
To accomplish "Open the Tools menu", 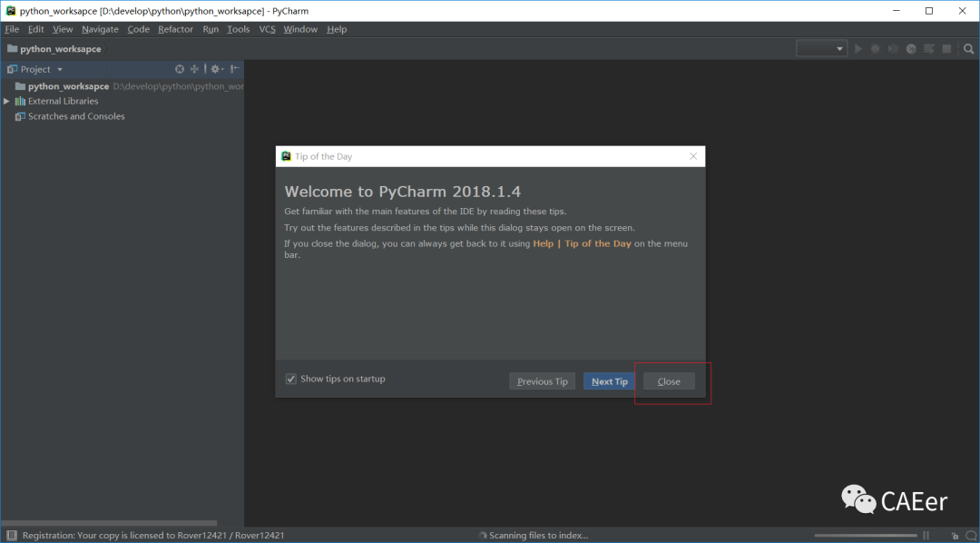I will click(238, 29).
